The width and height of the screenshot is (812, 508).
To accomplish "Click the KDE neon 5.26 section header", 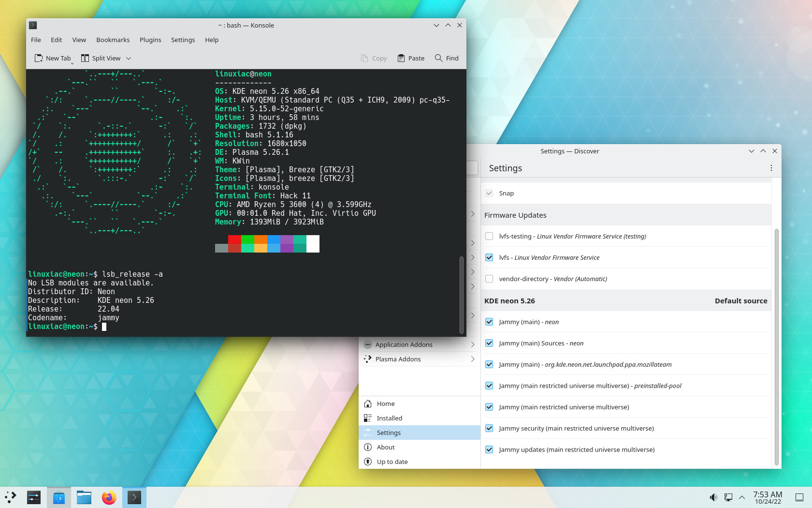I will click(x=626, y=300).
